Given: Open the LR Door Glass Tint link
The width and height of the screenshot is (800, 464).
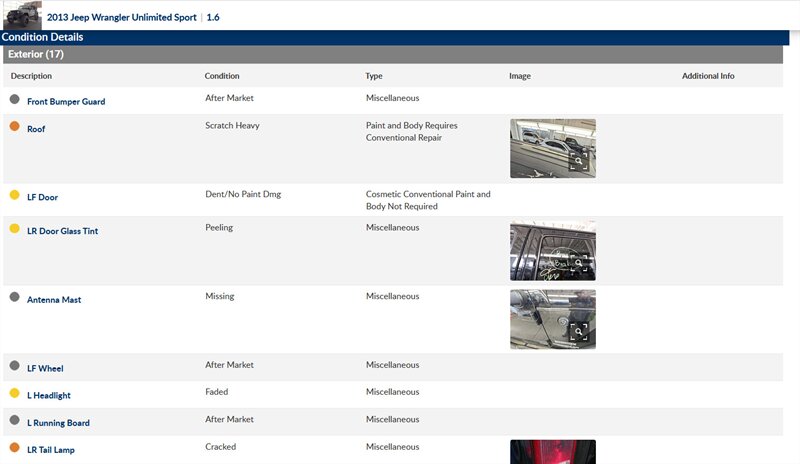Looking at the screenshot, I should tap(62, 232).
